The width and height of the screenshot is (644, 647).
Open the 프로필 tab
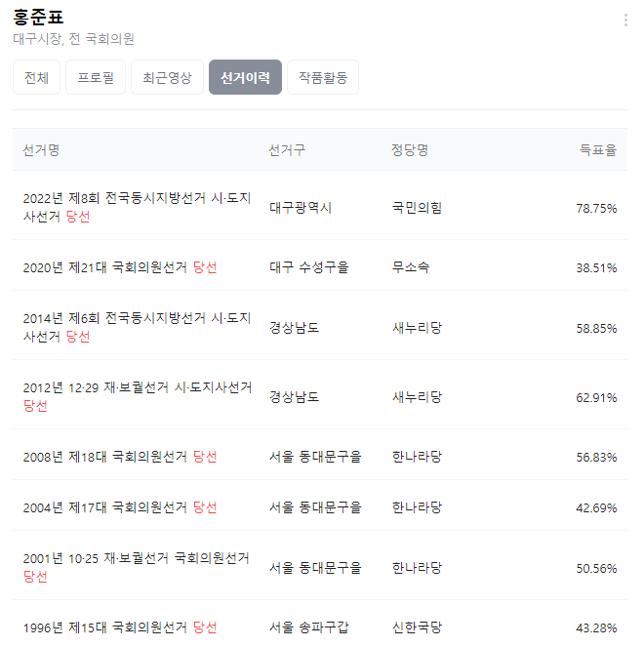coord(96,77)
